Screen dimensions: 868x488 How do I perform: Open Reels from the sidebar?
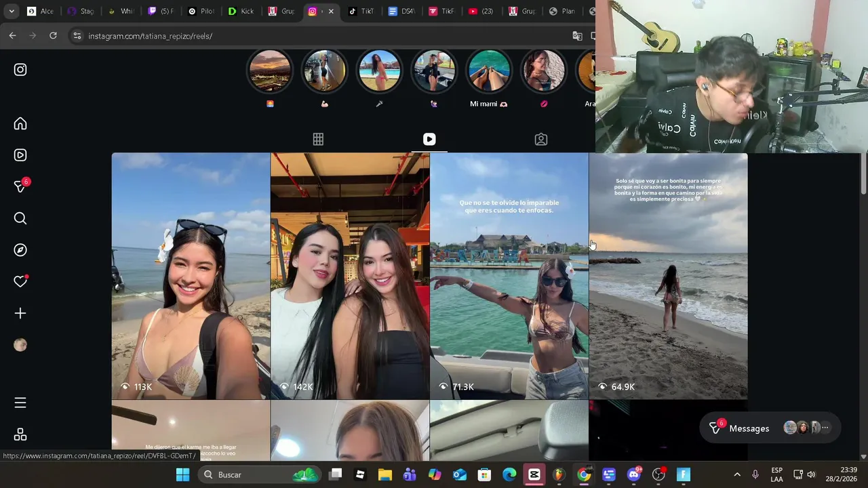pos(20,155)
